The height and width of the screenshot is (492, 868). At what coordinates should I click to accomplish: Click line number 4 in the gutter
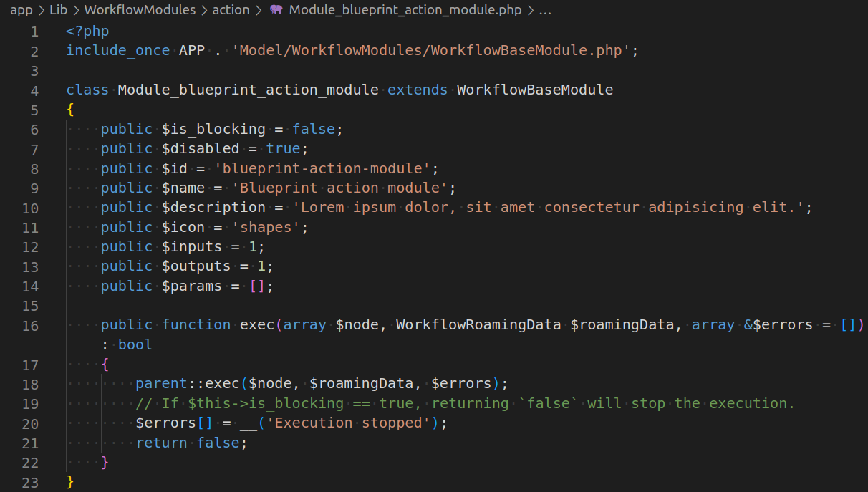[x=34, y=90]
